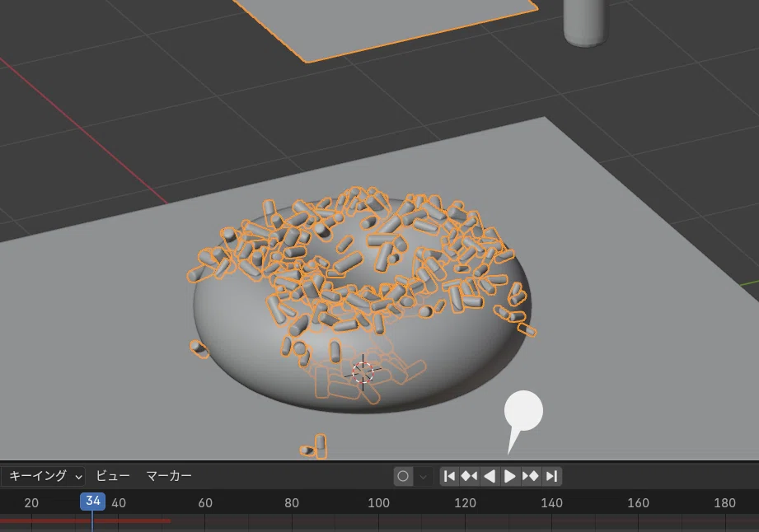Jump to next keyframe button

click(x=531, y=476)
